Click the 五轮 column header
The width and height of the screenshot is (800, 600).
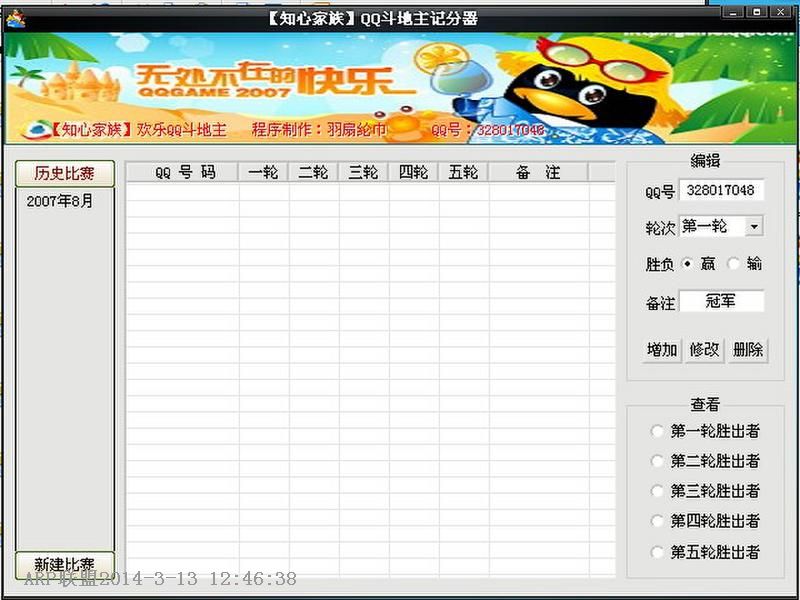(463, 172)
